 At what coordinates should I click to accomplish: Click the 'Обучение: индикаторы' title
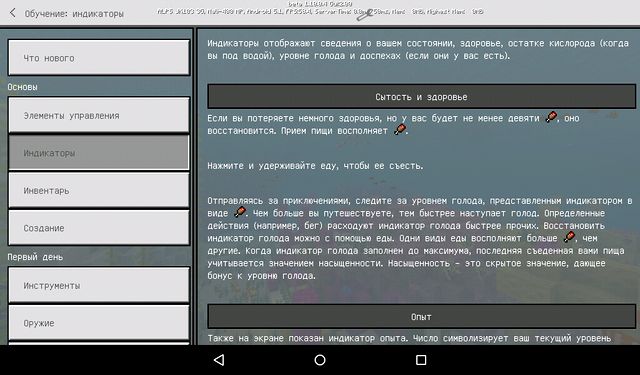click(x=74, y=13)
